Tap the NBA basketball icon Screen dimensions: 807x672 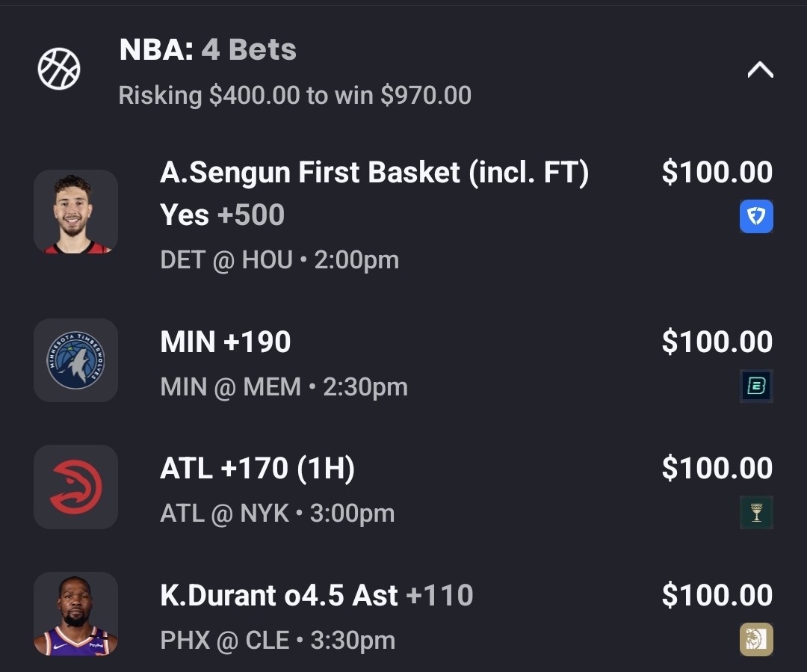(59, 69)
